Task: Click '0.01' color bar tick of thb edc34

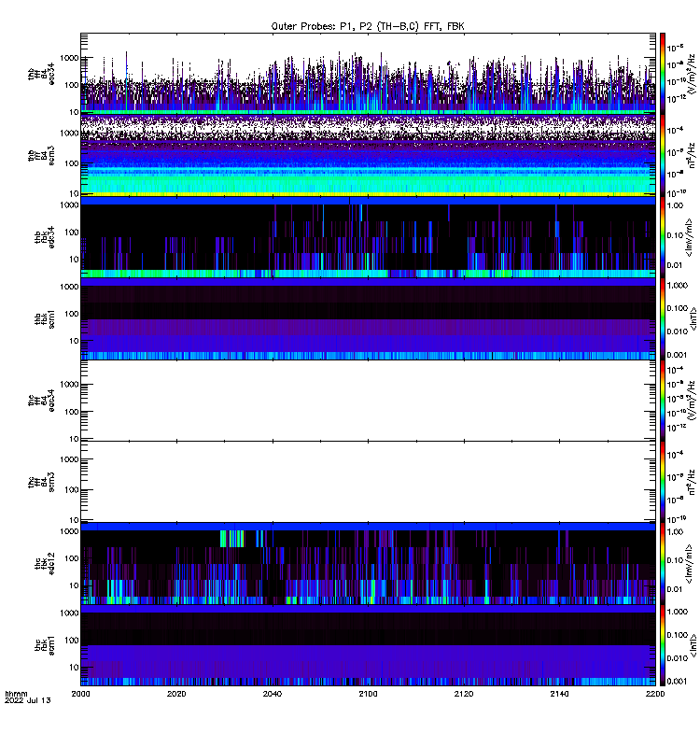Action: click(x=675, y=265)
